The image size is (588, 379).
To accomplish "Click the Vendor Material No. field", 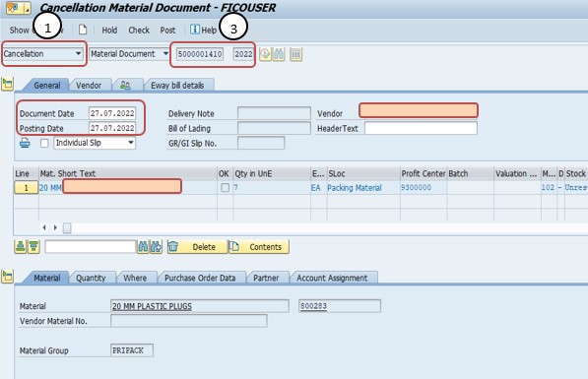I will click(189, 321).
